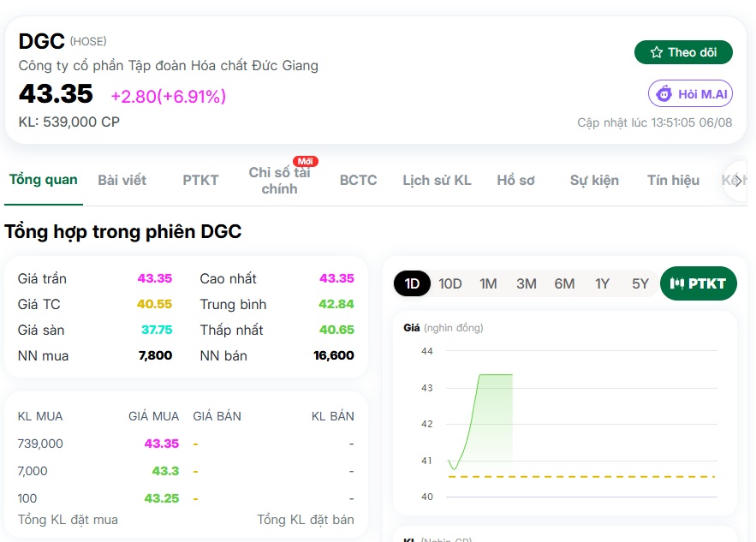Viewport: 756px width, 542px height.
Task: Click the bid volume 739,000
Action: point(40,444)
